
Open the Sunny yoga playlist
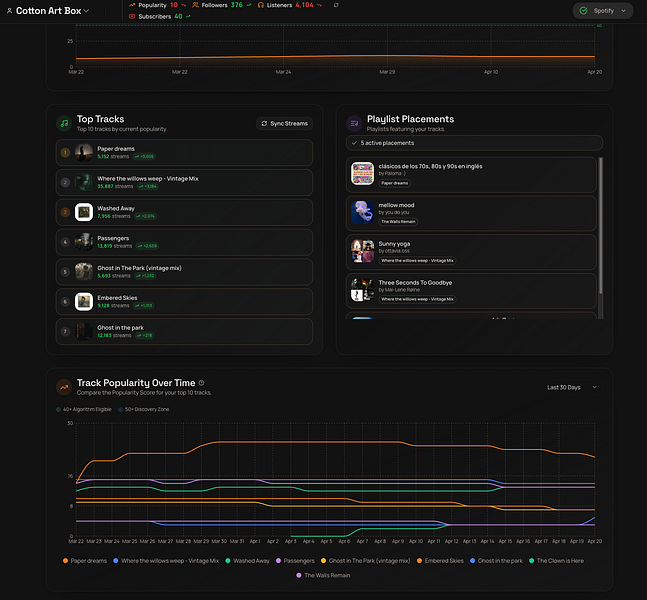[x=471, y=252]
